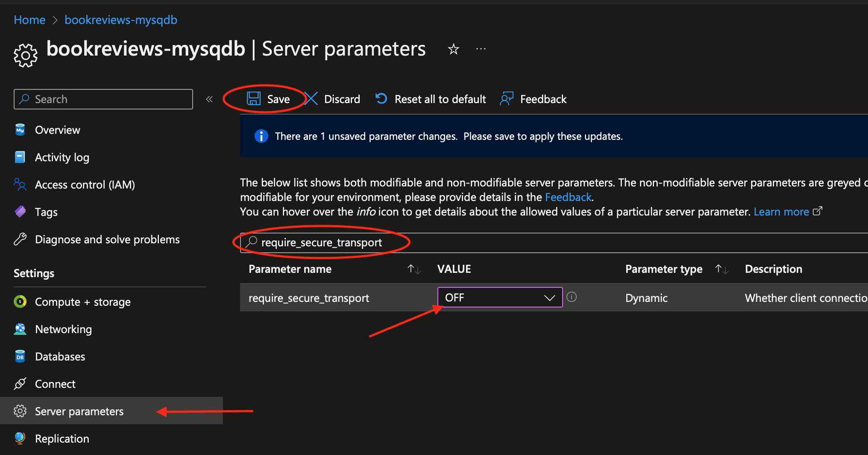Viewport: 868px width, 455px height.
Task: Click the info icon next to the OFF dropdown
Action: (572, 297)
